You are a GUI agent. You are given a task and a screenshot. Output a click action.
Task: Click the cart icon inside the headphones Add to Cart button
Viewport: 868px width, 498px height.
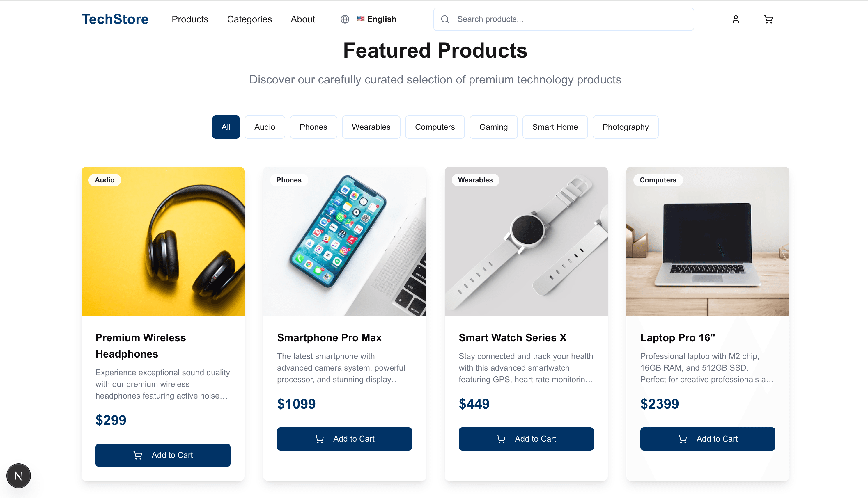(138, 455)
